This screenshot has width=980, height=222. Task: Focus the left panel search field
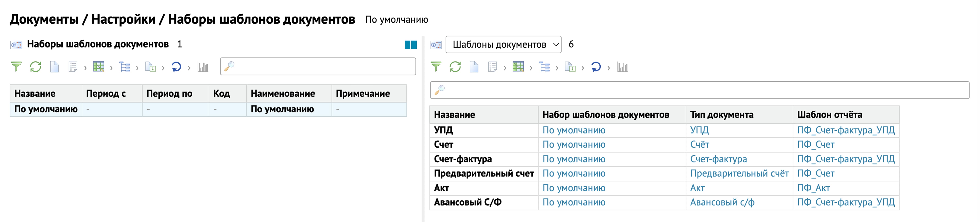coord(318,67)
